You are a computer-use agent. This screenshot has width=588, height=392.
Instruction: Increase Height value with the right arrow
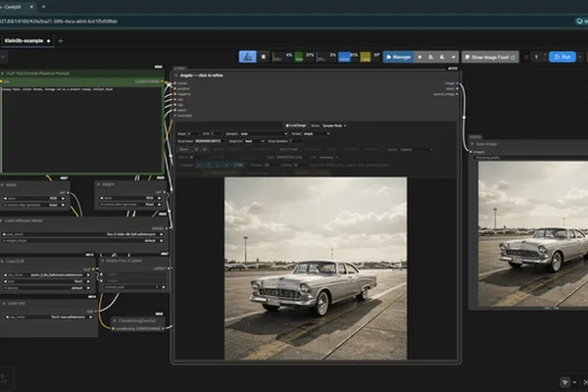coord(160,198)
